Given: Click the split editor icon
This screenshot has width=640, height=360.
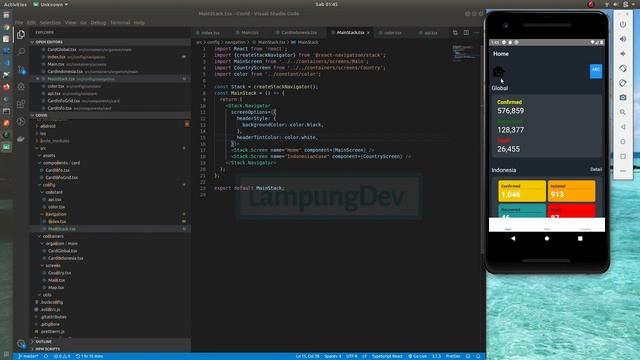Looking at the screenshot, I should [466, 33].
